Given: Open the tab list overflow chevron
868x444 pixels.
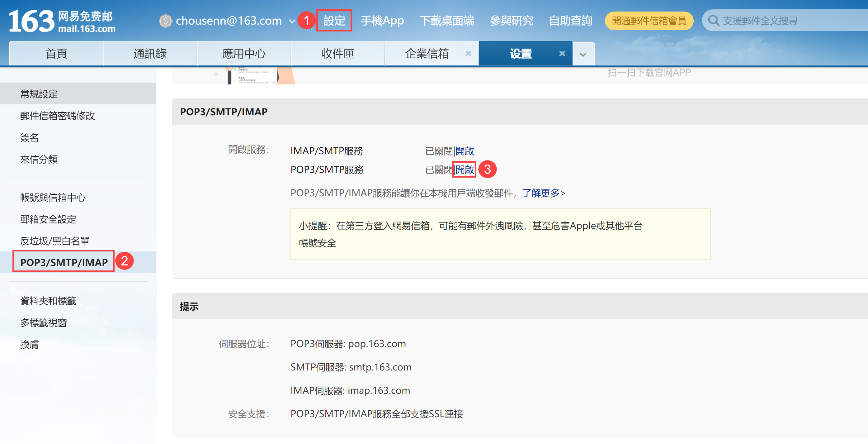Looking at the screenshot, I should [x=583, y=54].
